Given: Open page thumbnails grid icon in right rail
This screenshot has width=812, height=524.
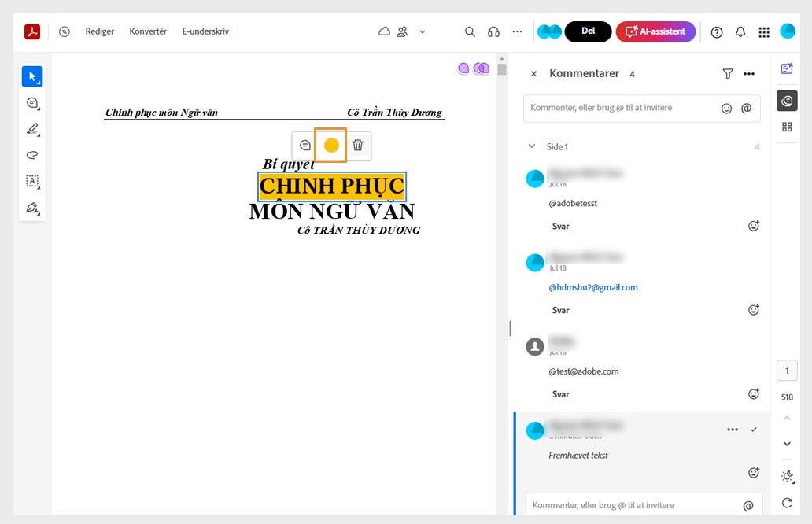Looking at the screenshot, I should [787, 127].
